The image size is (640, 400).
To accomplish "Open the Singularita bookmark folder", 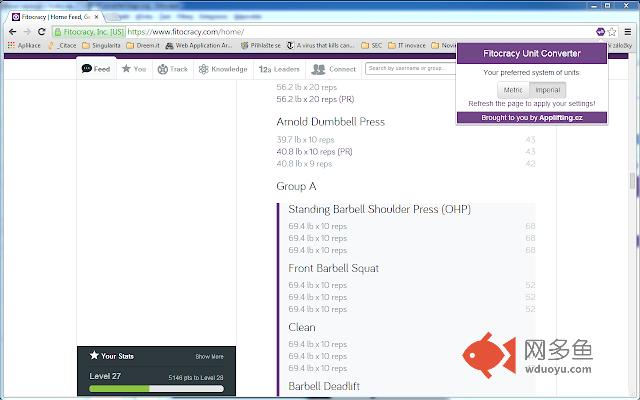I will tap(101, 45).
